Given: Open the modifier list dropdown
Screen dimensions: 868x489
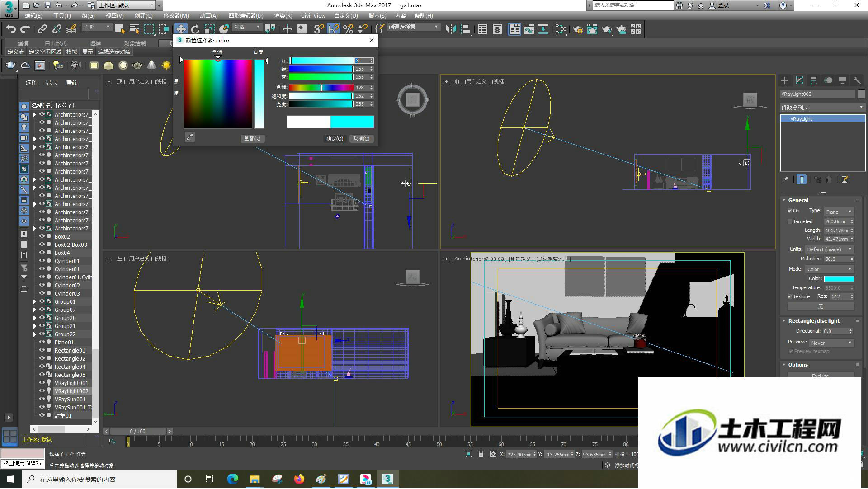Looking at the screenshot, I should point(822,108).
